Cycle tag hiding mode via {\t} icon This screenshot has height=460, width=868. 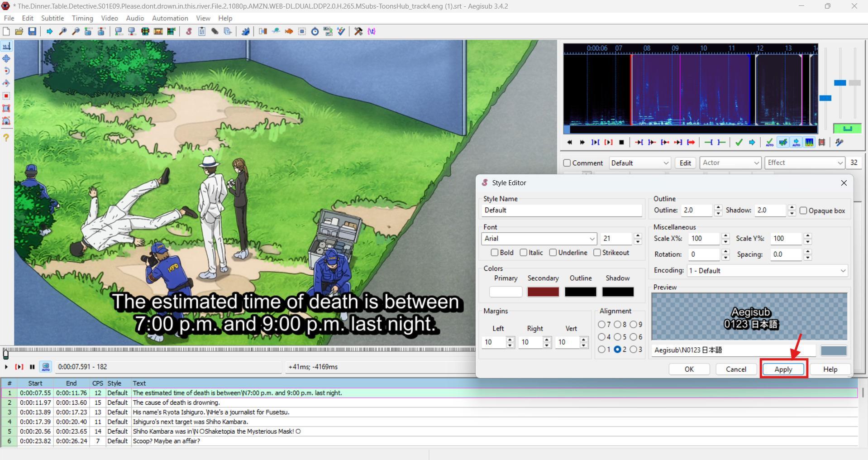372,31
